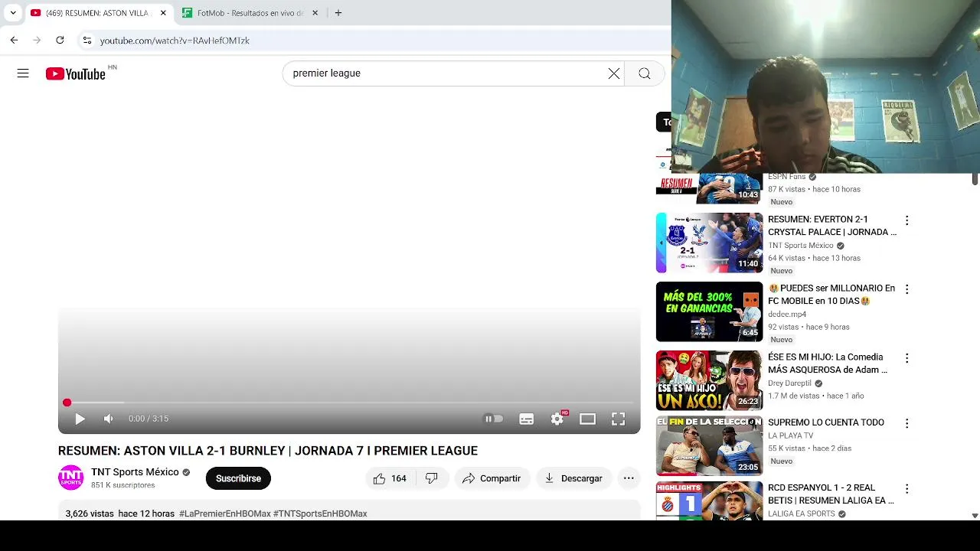This screenshot has height=551, width=980.
Task: Share the video via Compartir button
Action: [492, 478]
